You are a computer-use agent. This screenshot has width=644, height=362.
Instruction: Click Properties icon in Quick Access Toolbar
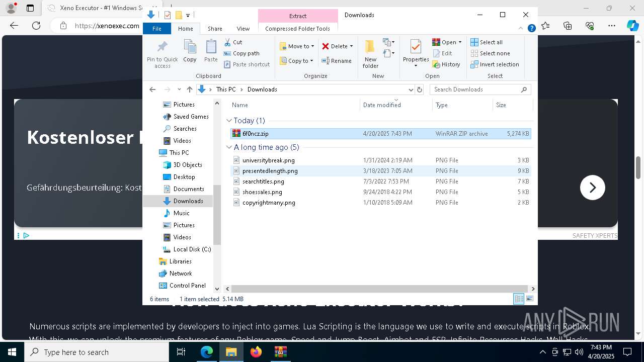(x=168, y=15)
